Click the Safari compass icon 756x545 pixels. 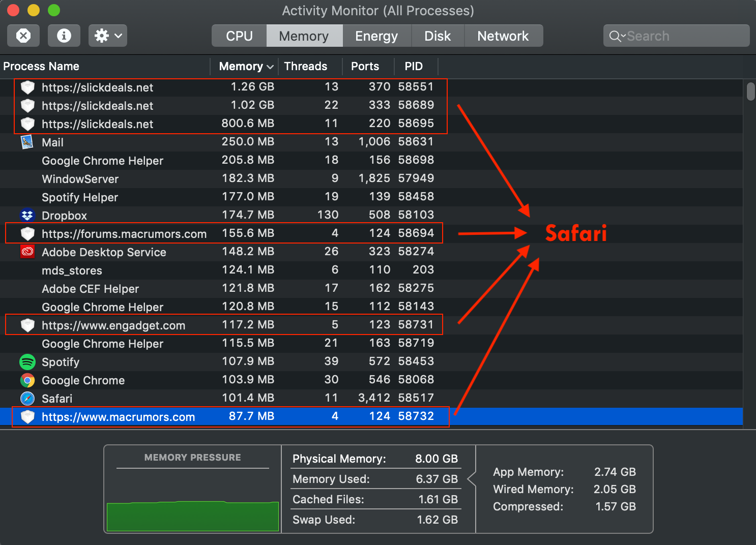tap(27, 399)
